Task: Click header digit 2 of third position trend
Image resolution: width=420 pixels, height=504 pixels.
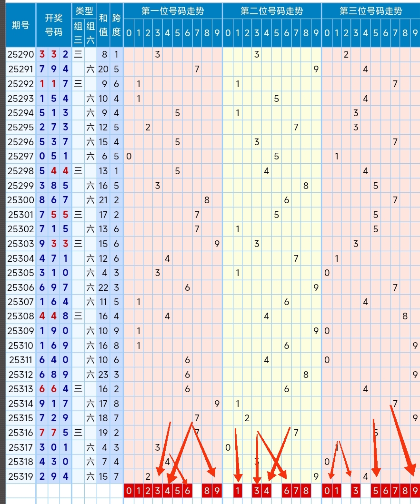Action: click(x=346, y=33)
